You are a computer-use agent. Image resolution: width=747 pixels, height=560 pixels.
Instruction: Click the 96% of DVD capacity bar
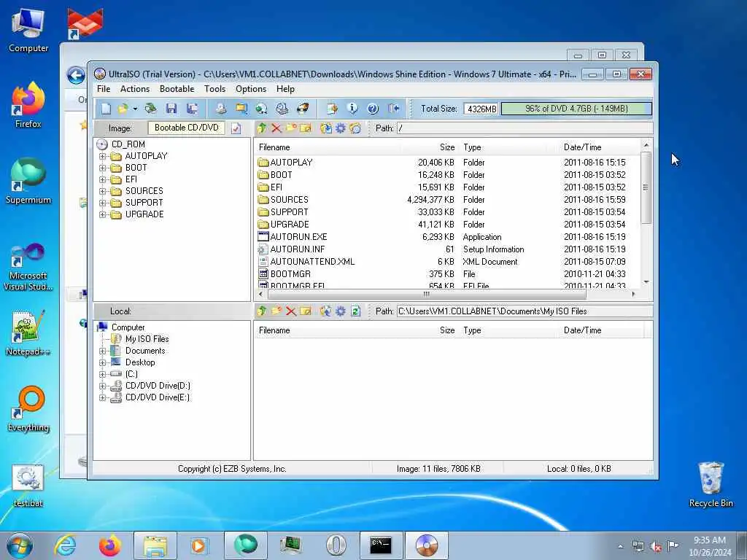click(576, 109)
